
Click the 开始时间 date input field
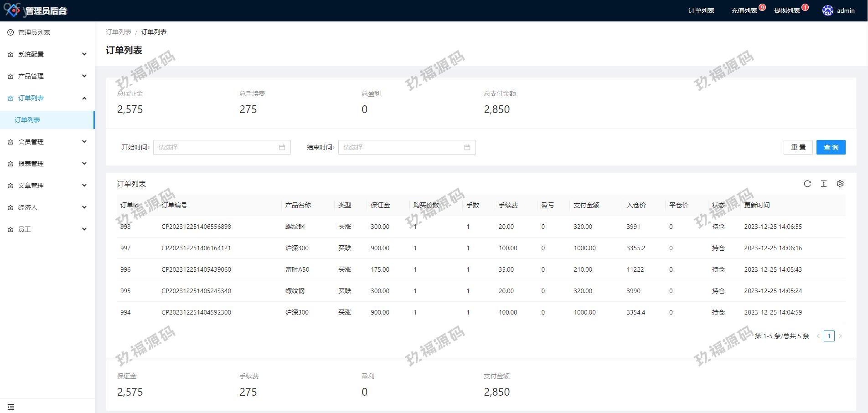click(x=217, y=147)
